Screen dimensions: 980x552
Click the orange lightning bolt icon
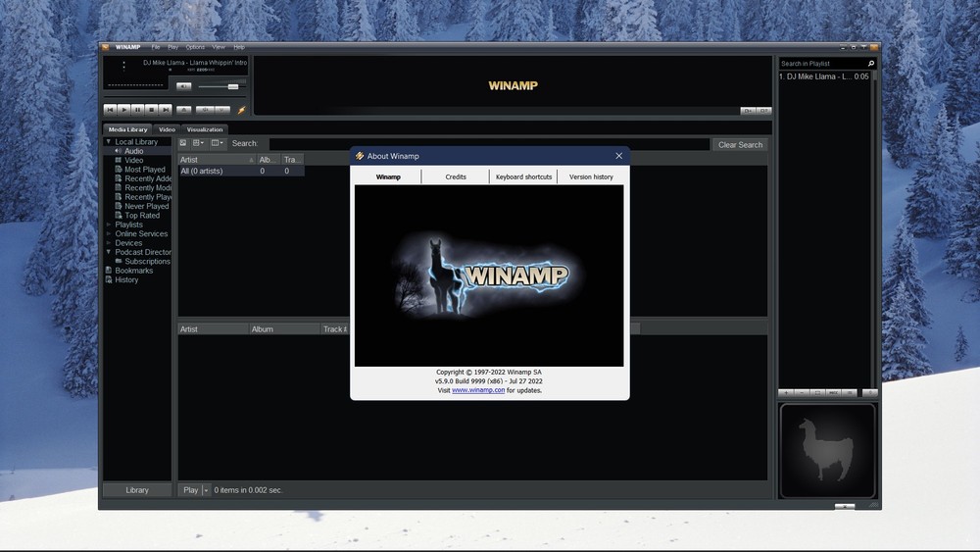(x=241, y=110)
